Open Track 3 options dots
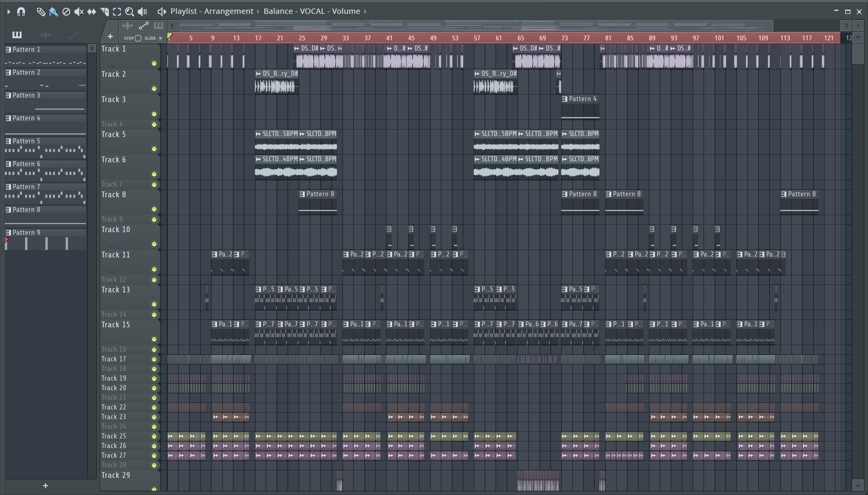The image size is (868, 495). click(112, 116)
